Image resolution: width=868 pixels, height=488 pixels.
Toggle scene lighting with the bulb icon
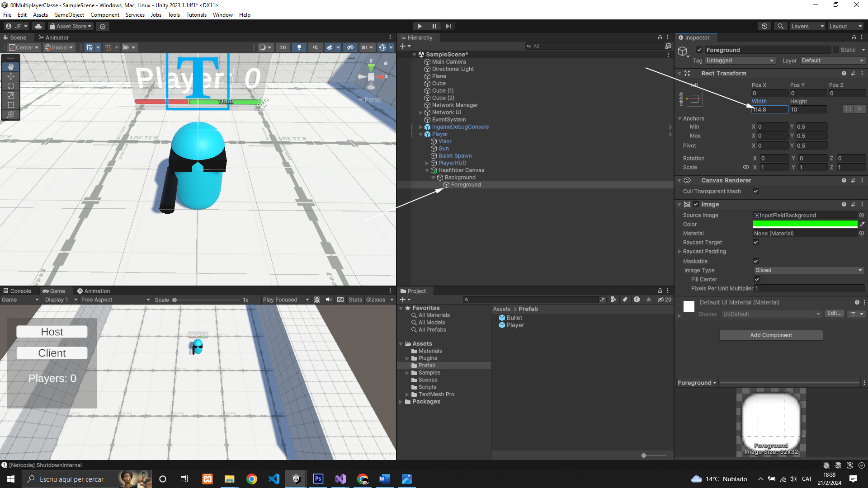(x=299, y=47)
